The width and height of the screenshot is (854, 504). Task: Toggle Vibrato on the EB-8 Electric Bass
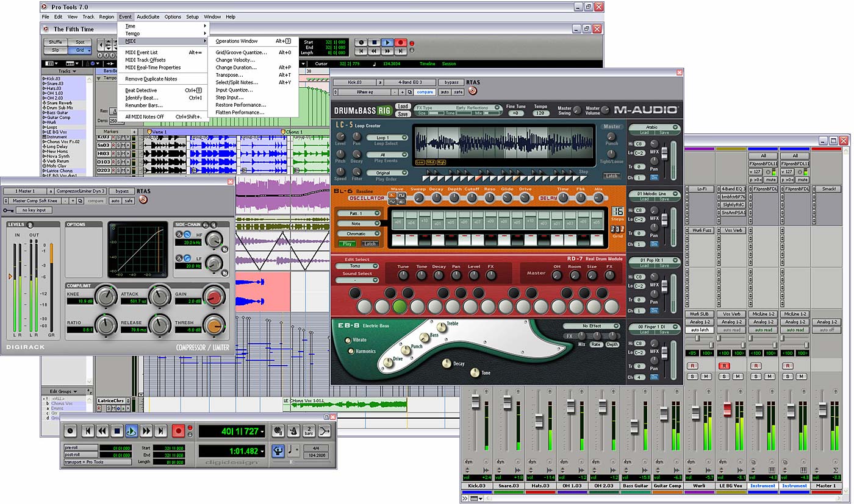[x=348, y=341]
